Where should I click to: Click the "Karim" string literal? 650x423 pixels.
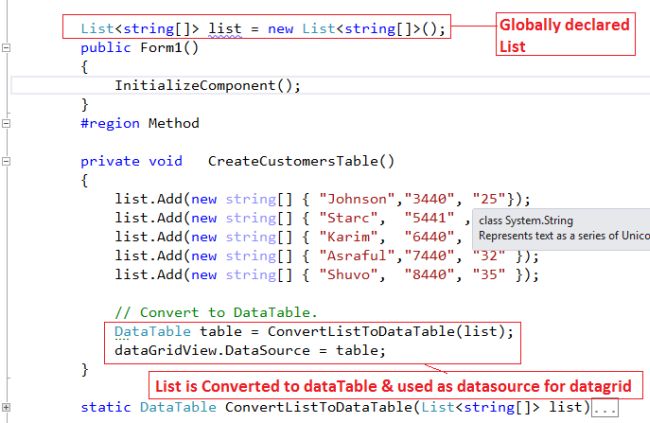[x=348, y=237]
